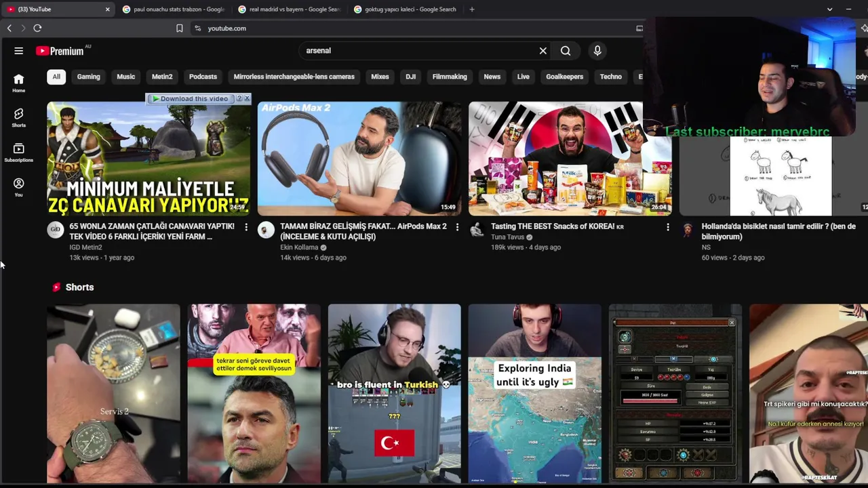Switch to goktug yapıcı kaleci tab
This screenshot has height=488, width=868.
(405, 9)
